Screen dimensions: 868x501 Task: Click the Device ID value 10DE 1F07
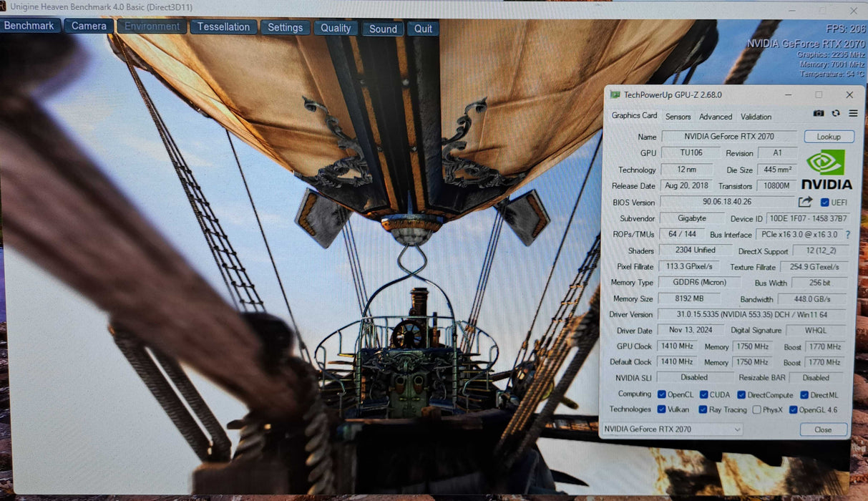coord(808,218)
